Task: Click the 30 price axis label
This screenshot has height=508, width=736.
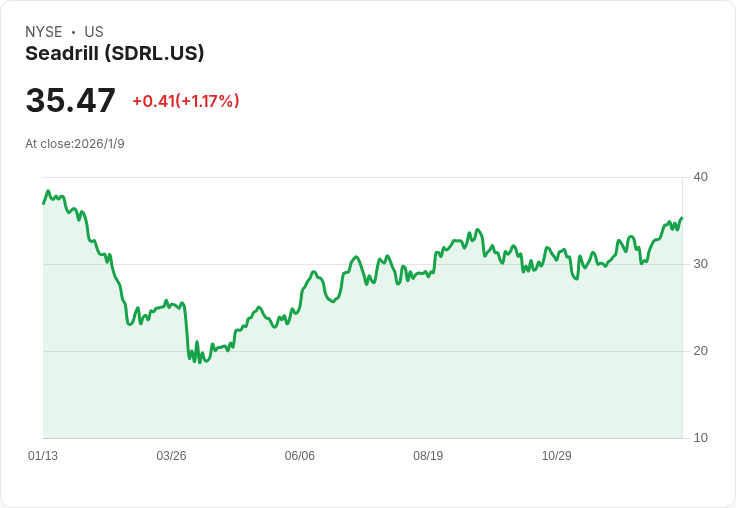Action: (x=700, y=264)
